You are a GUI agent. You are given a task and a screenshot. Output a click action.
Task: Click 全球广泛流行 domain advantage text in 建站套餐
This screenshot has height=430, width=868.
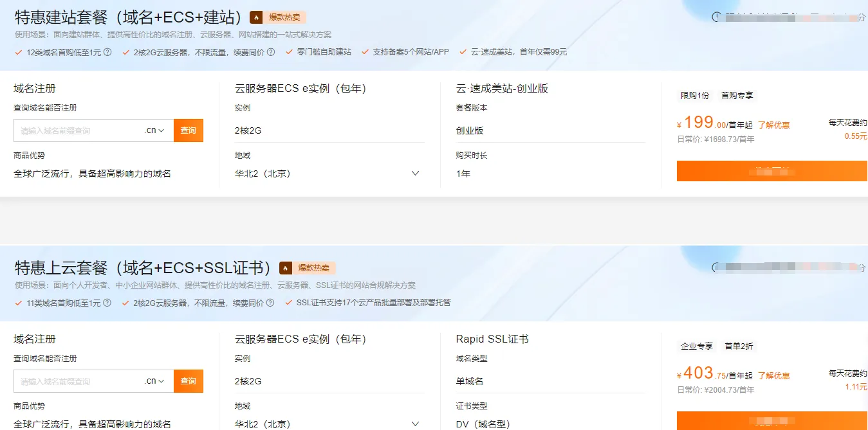92,174
